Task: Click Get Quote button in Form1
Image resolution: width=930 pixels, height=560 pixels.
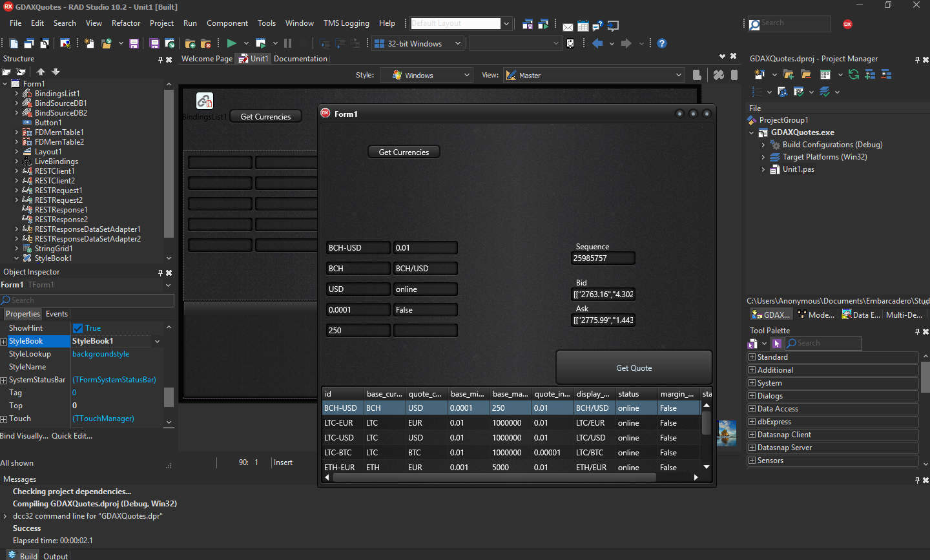Action: click(x=634, y=368)
